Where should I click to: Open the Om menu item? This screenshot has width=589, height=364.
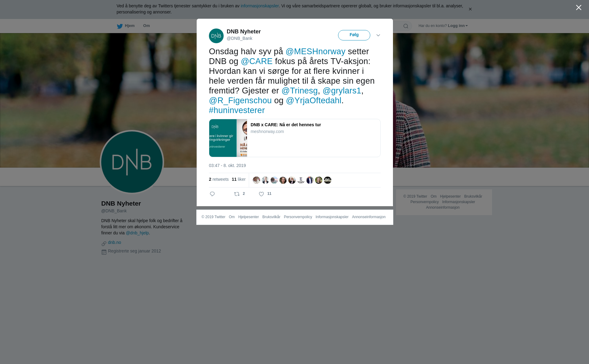[146, 26]
